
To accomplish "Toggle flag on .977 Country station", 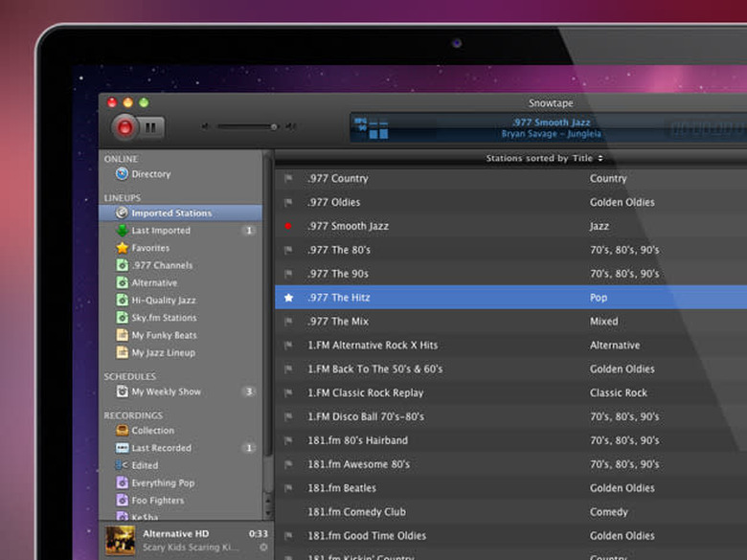I will 288,179.
